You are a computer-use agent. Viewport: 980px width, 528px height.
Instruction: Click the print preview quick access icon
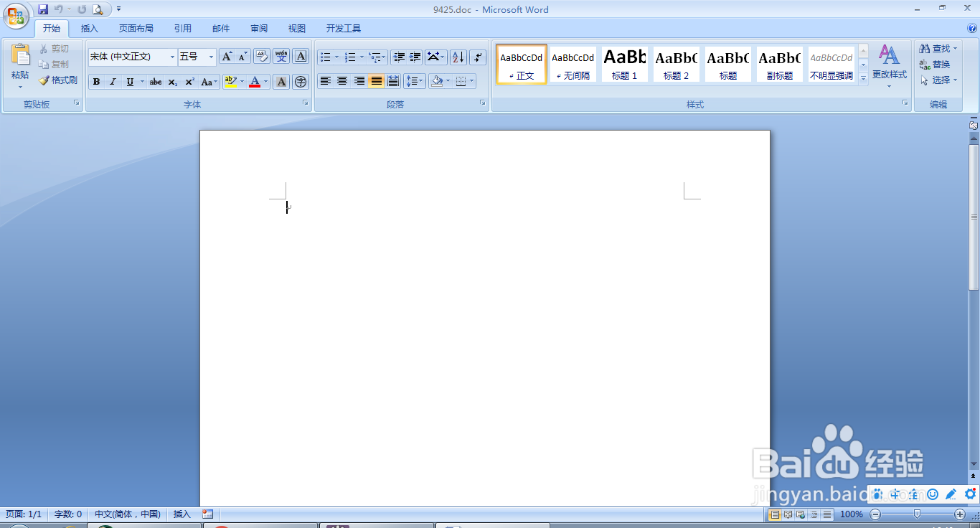(98, 9)
